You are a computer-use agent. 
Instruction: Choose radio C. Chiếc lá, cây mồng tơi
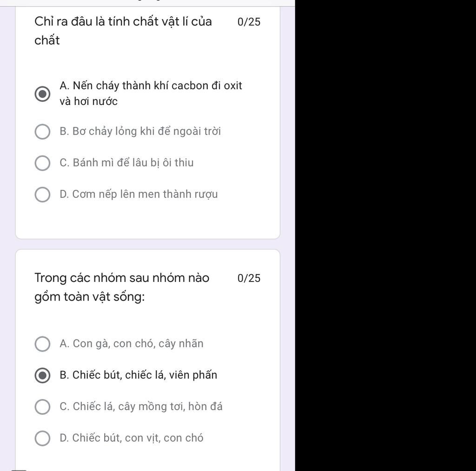pos(42,407)
